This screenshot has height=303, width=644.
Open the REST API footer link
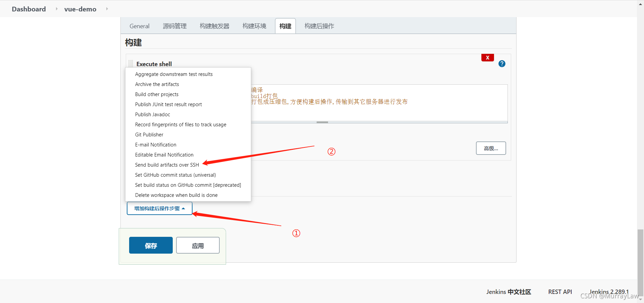(560, 292)
